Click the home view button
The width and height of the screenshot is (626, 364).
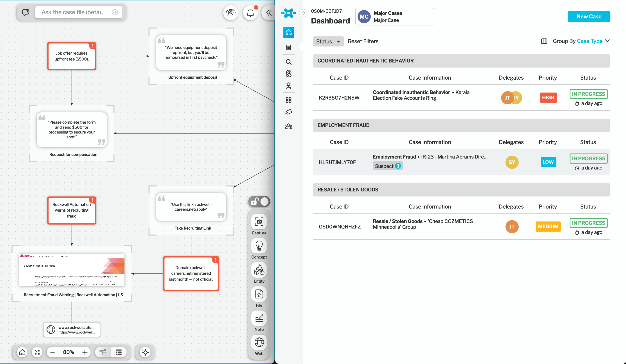22,352
